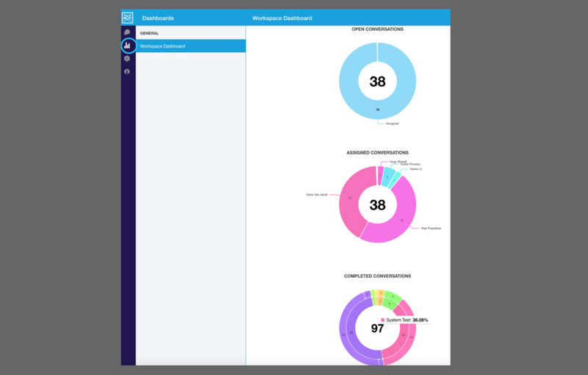Click the GENERAL section heading
588x375 pixels.
click(149, 33)
